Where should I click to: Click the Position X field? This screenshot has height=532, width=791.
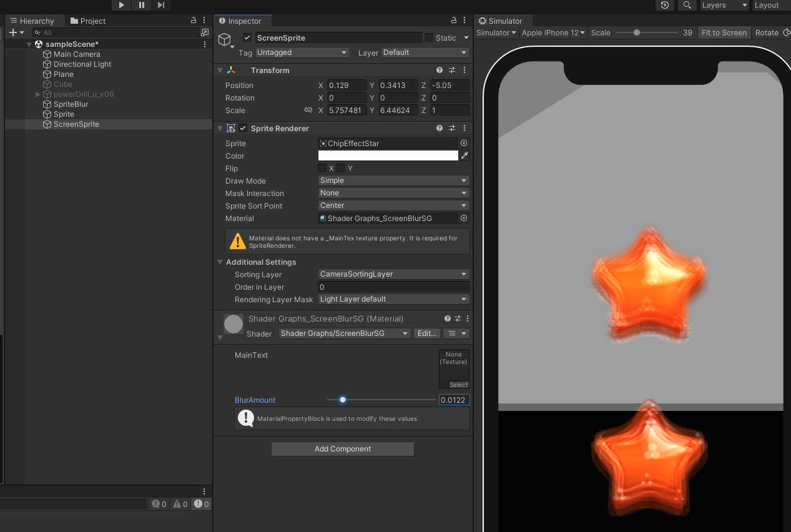pyautogui.click(x=346, y=85)
